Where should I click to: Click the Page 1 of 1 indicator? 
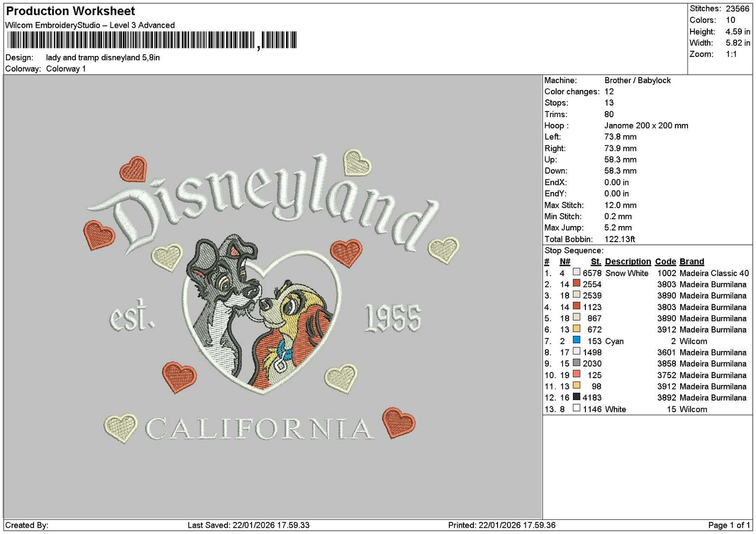(729, 525)
